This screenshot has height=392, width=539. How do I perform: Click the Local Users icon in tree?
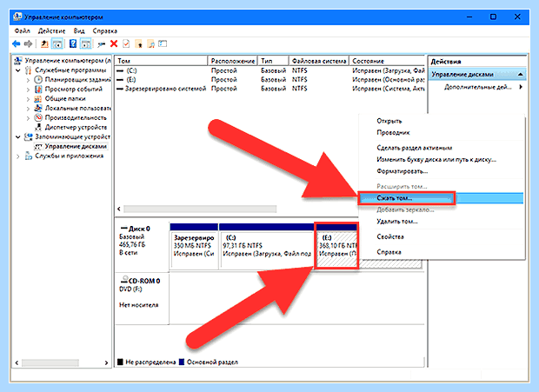click(x=38, y=109)
